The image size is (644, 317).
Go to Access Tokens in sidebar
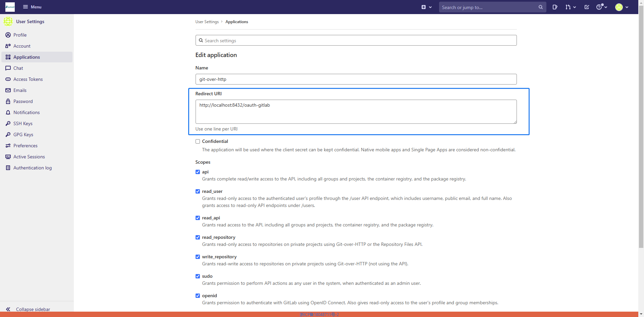coord(28,79)
